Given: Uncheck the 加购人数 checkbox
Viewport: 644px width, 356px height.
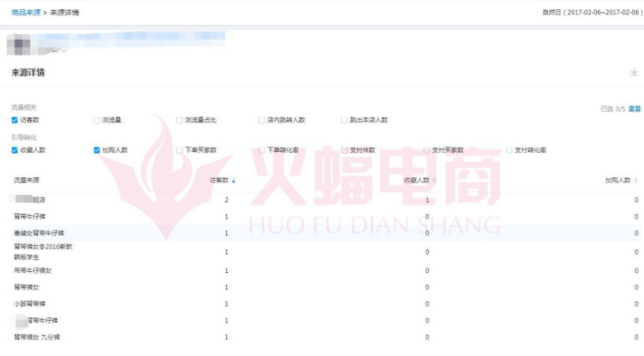Looking at the screenshot, I should click(x=97, y=150).
